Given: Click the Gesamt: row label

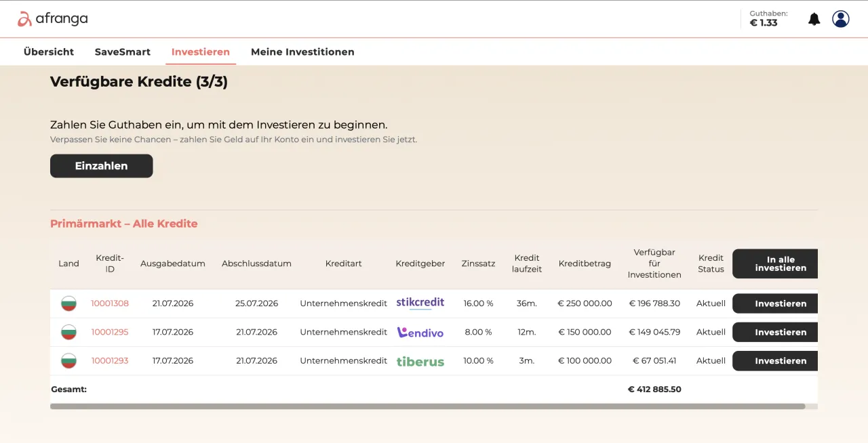Looking at the screenshot, I should pos(68,389).
